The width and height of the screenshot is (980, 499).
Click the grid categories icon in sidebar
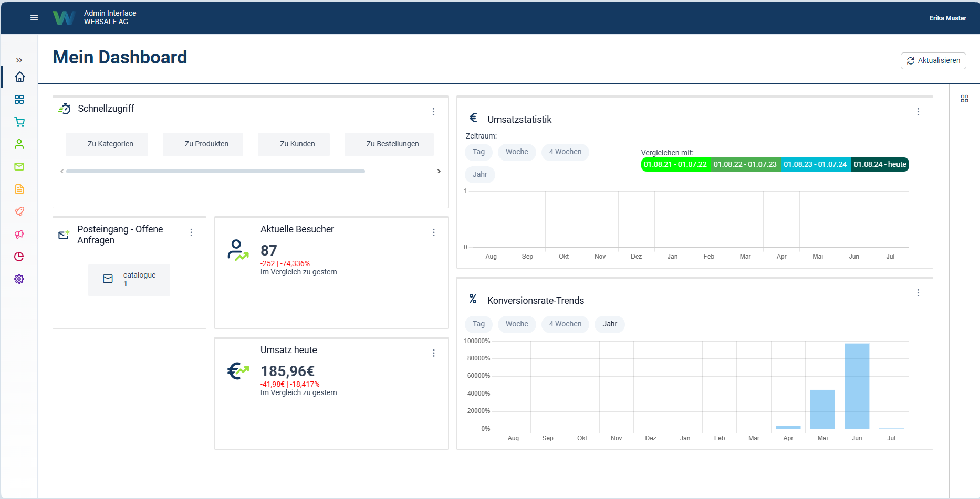pyautogui.click(x=19, y=99)
